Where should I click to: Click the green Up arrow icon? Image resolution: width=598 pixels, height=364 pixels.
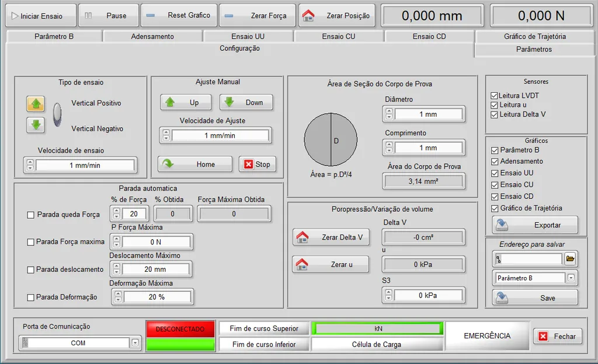click(x=170, y=102)
